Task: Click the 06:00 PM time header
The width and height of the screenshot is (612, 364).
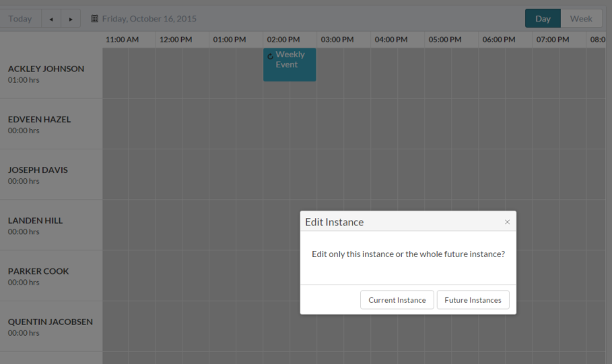Action: coord(499,40)
